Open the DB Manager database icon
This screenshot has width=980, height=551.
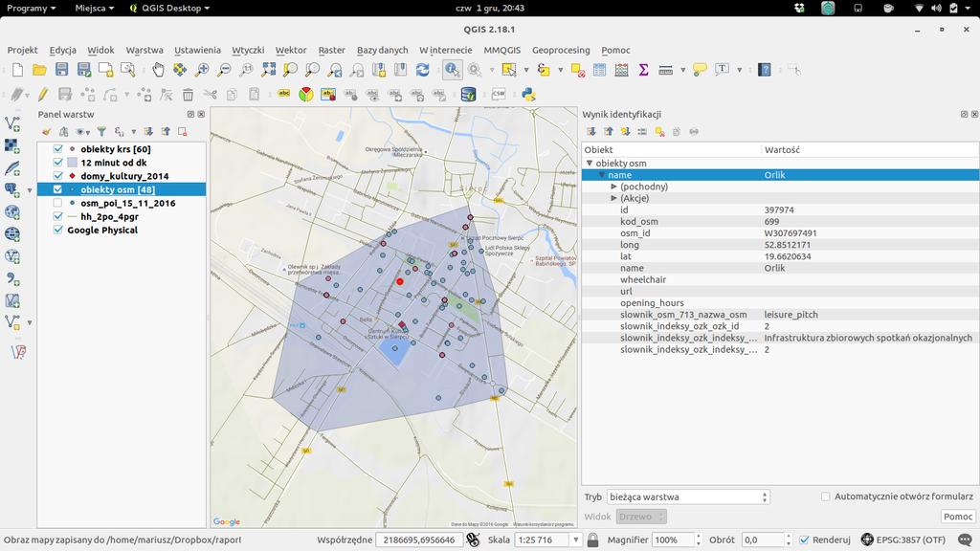[x=468, y=95]
